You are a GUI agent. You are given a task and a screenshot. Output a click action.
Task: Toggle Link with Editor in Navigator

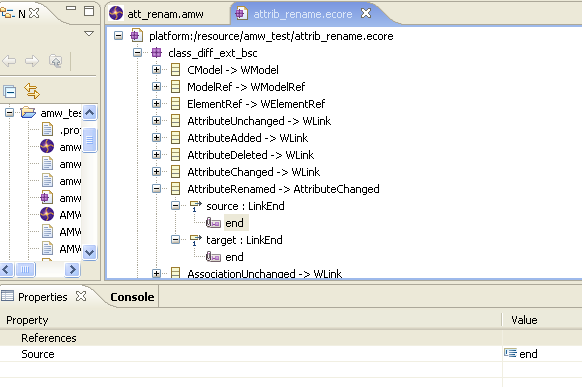click(x=32, y=91)
